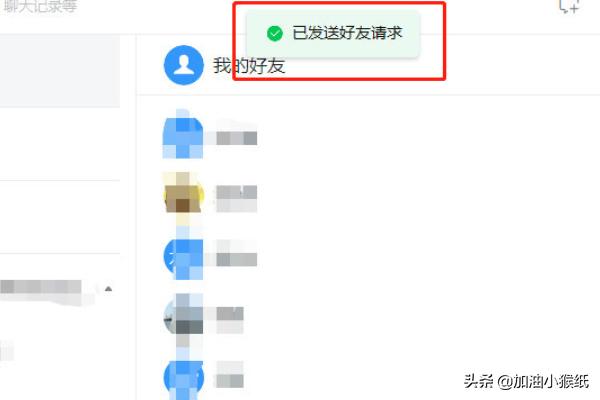Select the brown-colored avatar in friends list
Image resolution: width=600 pixels, height=400 pixels.
point(184,195)
